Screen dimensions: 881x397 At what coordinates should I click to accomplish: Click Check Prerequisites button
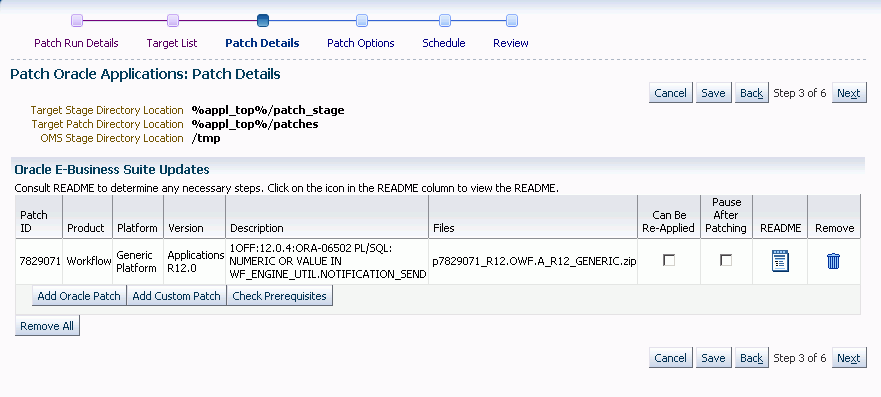coord(279,296)
